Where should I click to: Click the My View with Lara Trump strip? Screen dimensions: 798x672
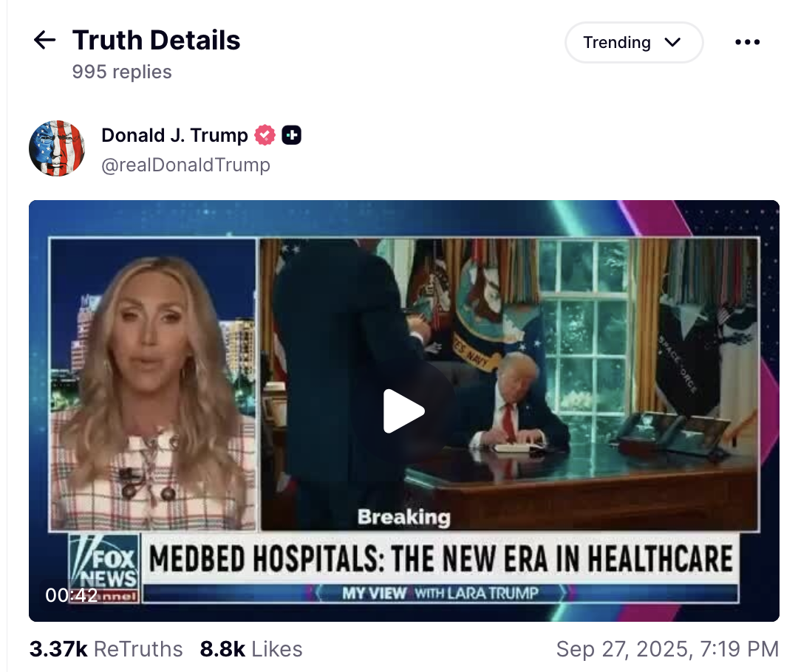440,593
